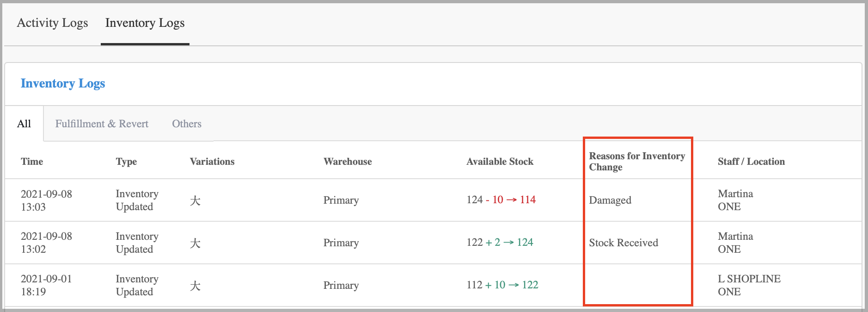Viewport: 868px width, 312px height.
Task: Select the 122 + 2 → 124 stock change
Action: (500, 243)
